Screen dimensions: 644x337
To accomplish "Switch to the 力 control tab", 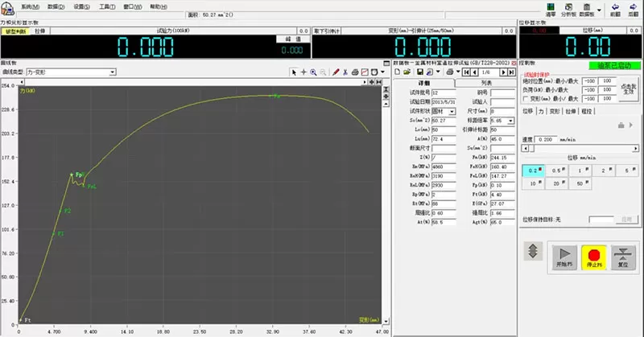I will (541, 111).
